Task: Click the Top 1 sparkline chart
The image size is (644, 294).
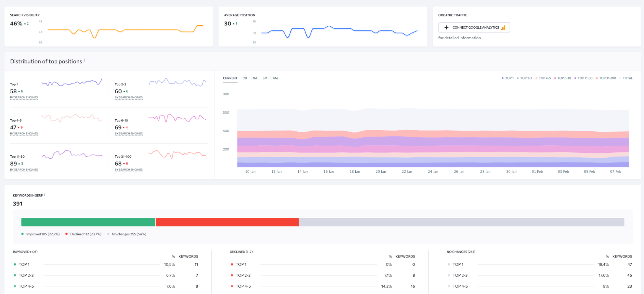Action: (x=72, y=83)
